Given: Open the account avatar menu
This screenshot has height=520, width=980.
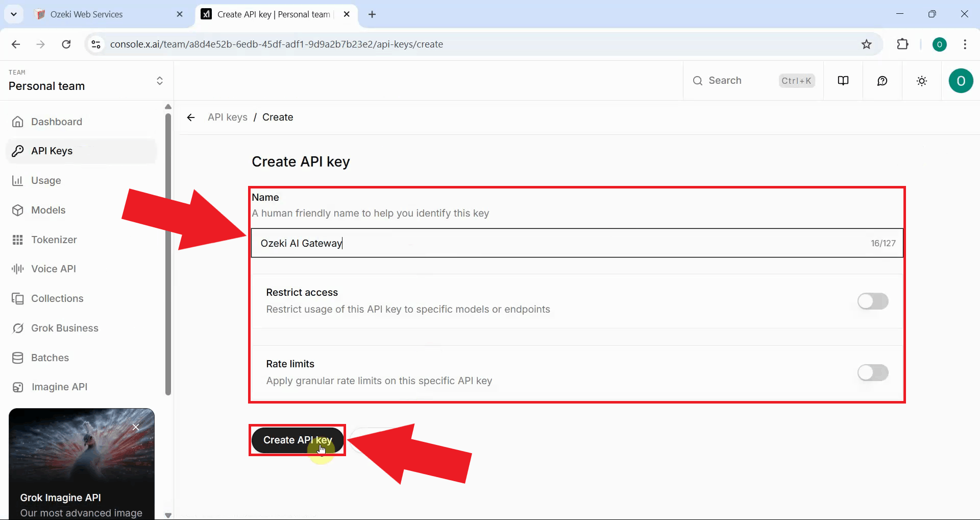Looking at the screenshot, I should pyautogui.click(x=961, y=80).
